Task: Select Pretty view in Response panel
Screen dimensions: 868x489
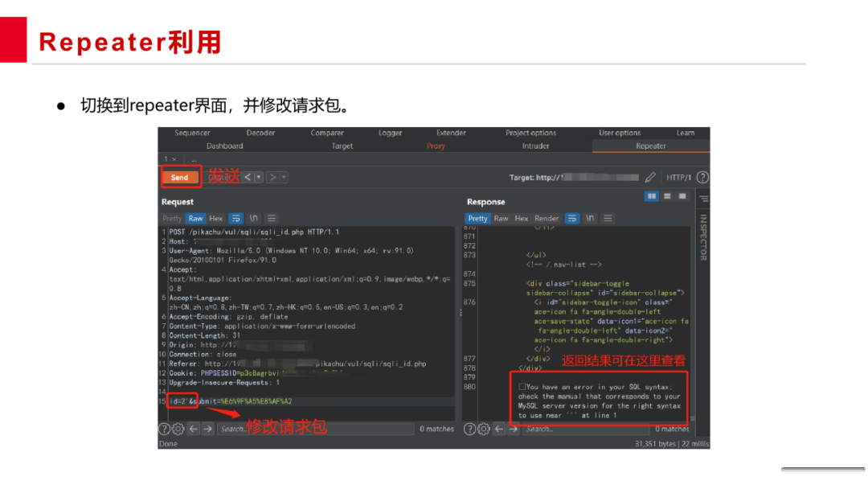Action: 477,218
